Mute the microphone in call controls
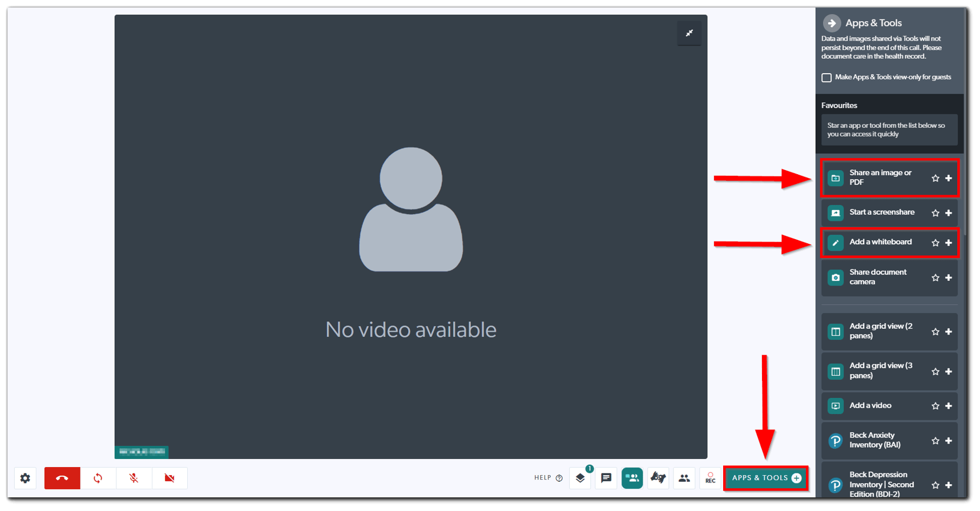This screenshot has height=511, width=980. tap(134, 478)
